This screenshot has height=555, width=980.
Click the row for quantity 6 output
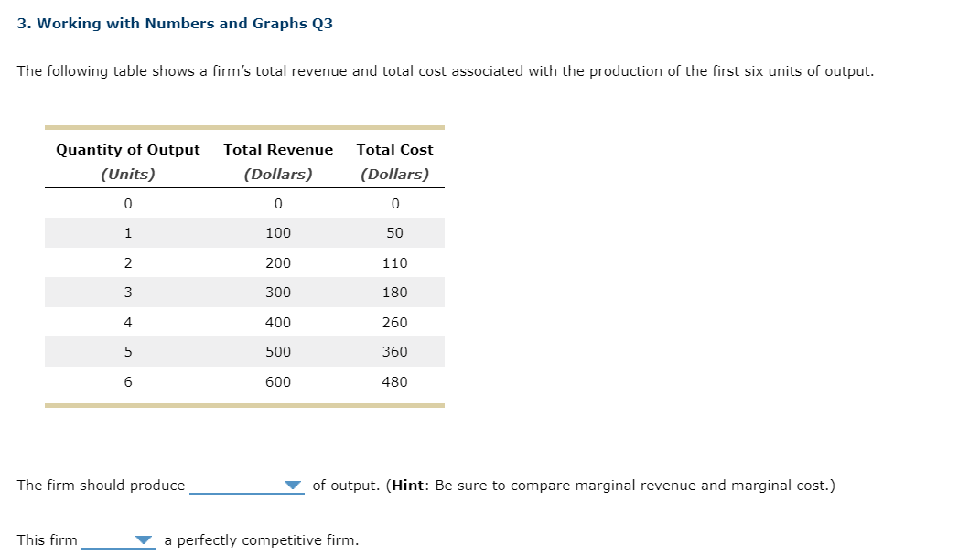pos(244,381)
